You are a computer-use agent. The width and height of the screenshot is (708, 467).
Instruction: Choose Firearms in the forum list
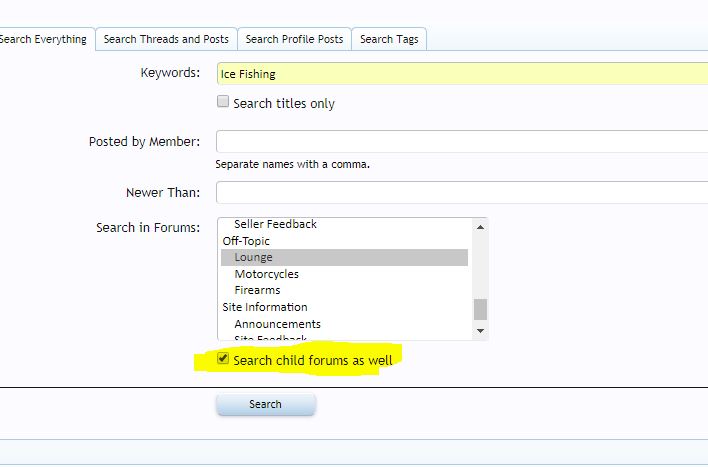coord(345,290)
